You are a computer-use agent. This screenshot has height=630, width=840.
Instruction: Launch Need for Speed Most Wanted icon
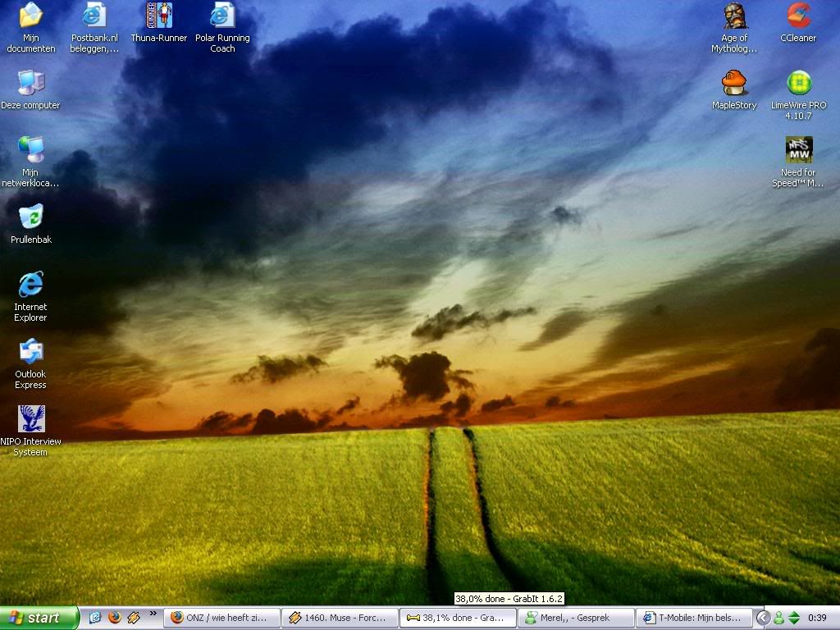coord(798,150)
